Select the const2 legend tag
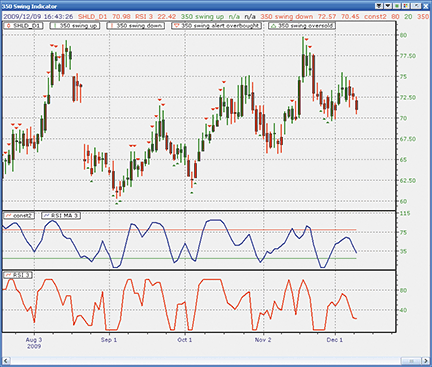This screenshot has height=367, width=432. pos(19,216)
